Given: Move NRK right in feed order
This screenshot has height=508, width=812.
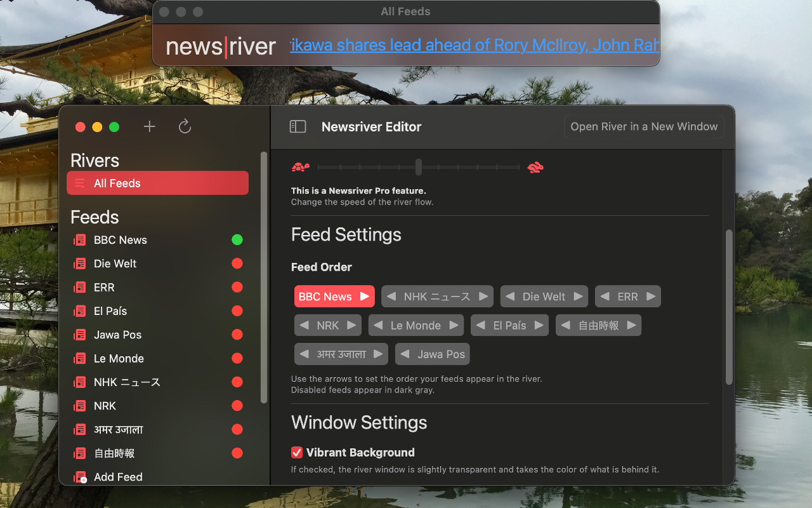Looking at the screenshot, I should [x=351, y=325].
